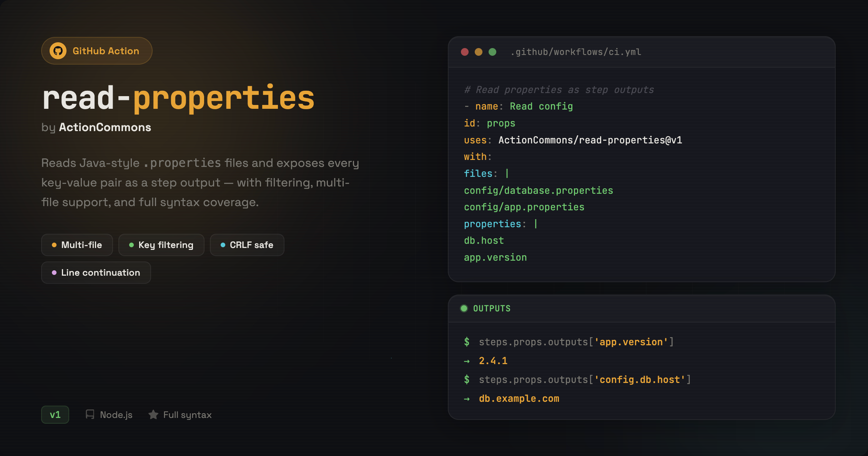Enable the CRLF safe option
Viewport: 868px width, 456px height.
click(247, 245)
